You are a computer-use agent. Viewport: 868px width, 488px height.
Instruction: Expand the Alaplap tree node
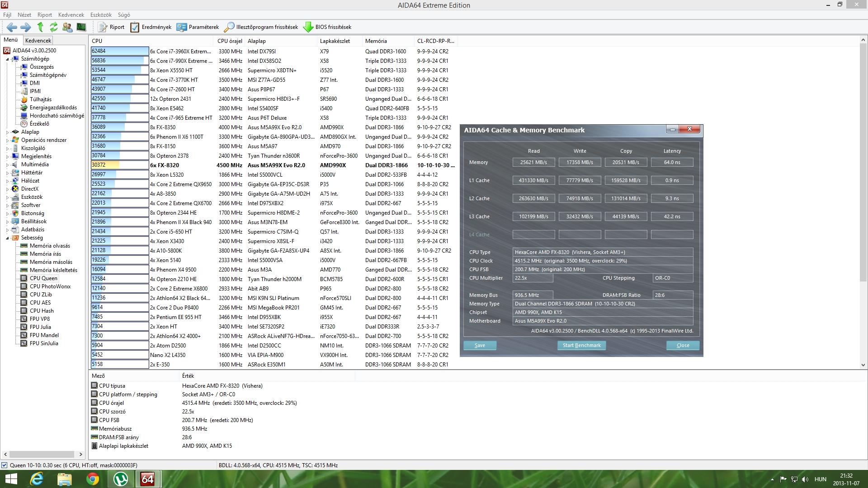click(8, 132)
